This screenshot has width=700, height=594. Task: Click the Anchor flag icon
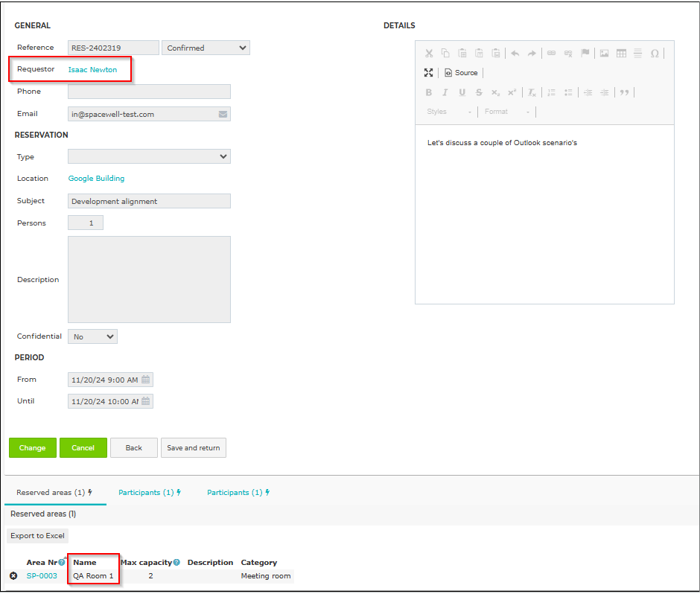585,53
